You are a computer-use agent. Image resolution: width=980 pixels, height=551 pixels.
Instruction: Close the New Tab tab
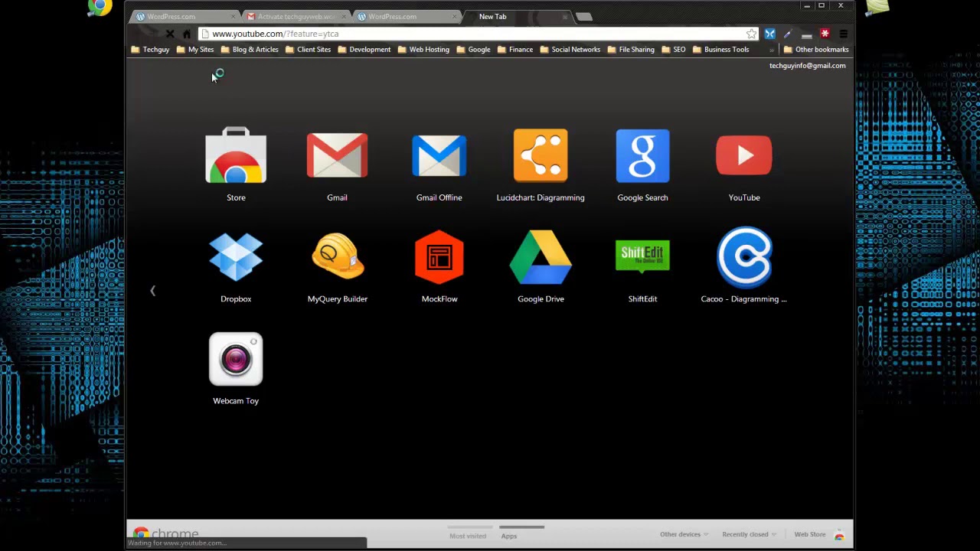tap(565, 17)
